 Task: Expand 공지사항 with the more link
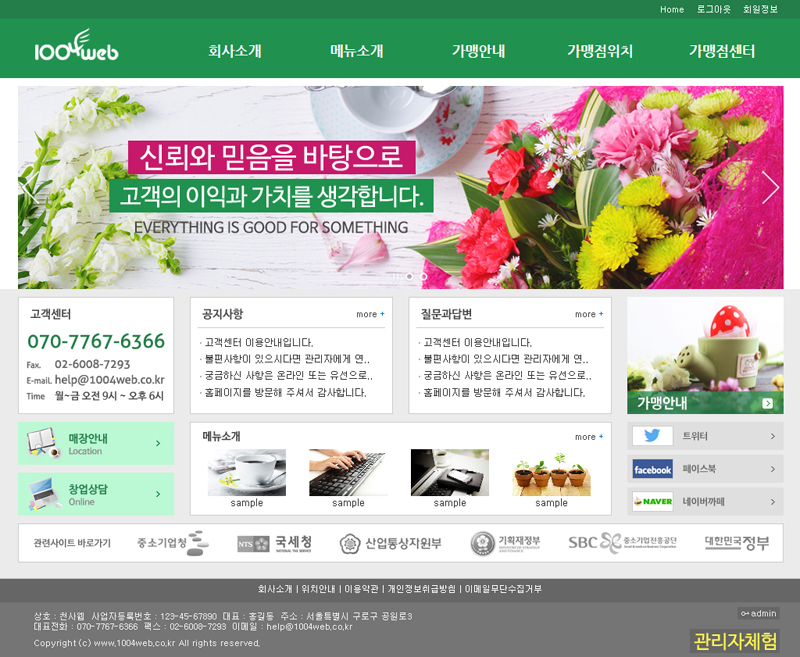click(x=370, y=314)
